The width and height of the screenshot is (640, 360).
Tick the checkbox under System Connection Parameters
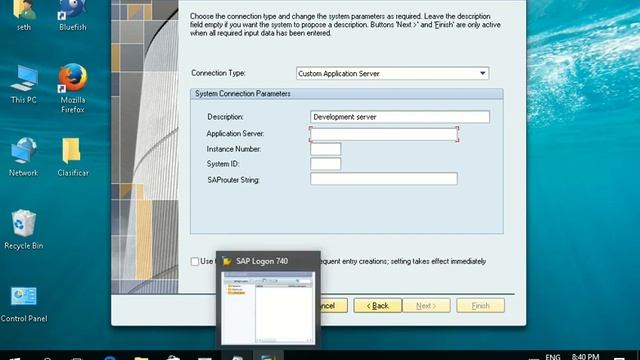pyautogui.click(x=195, y=261)
